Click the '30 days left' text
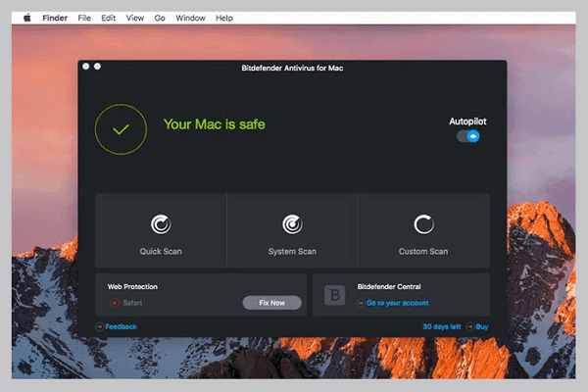Screen dimensions: 588x392 point(442,326)
